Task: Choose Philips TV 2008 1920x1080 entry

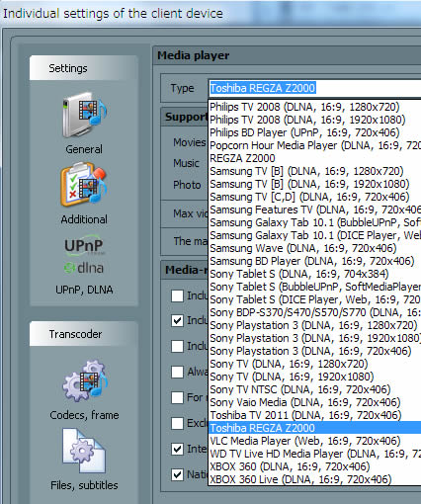Action: (x=315, y=120)
